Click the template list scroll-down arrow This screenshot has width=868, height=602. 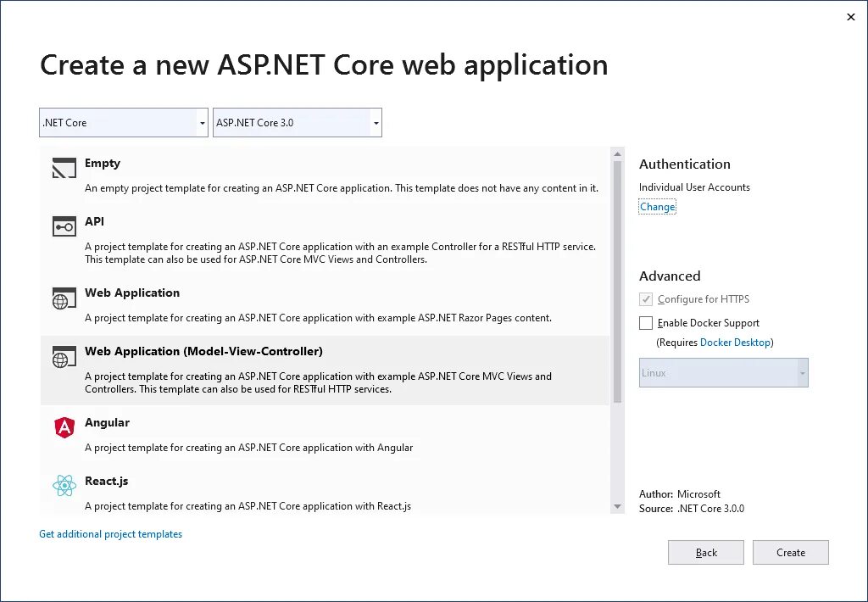[x=617, y=506]
